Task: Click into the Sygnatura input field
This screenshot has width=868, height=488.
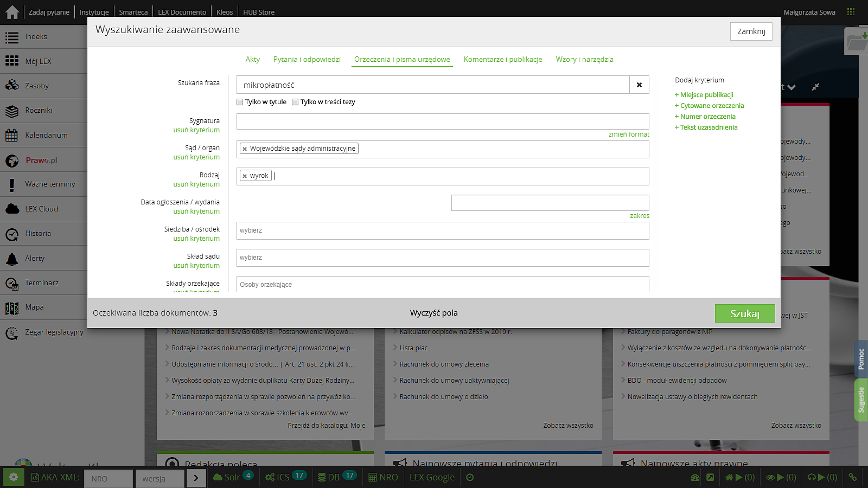Action: pos(442,121)
